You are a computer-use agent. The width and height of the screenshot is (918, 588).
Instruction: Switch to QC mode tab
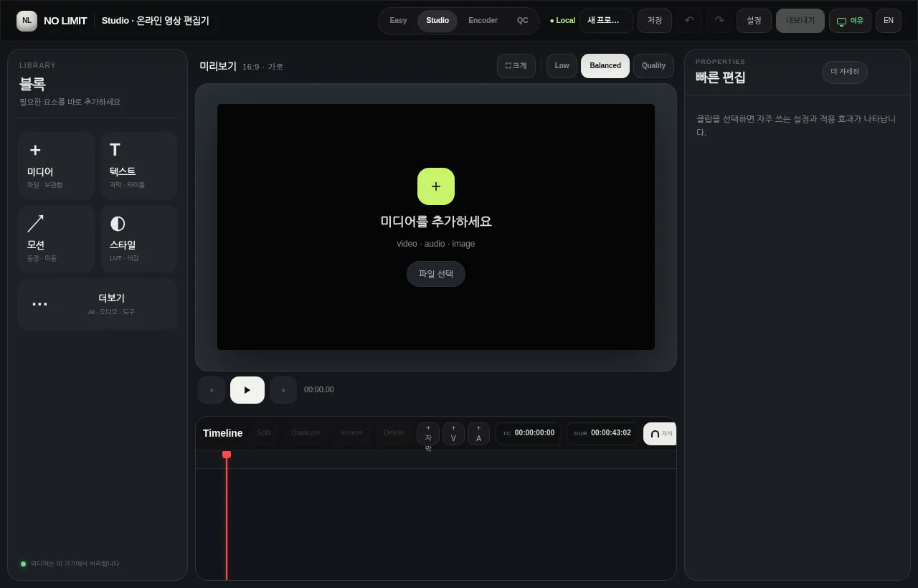pyautogui.click(x=522, y=21)
